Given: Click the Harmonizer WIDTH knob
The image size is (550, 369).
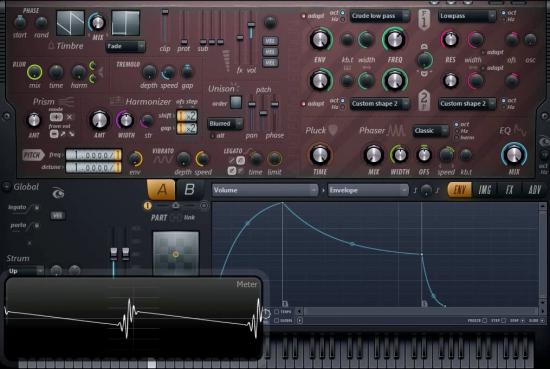Looking at the screenshot, I should [x=126, y=120].
